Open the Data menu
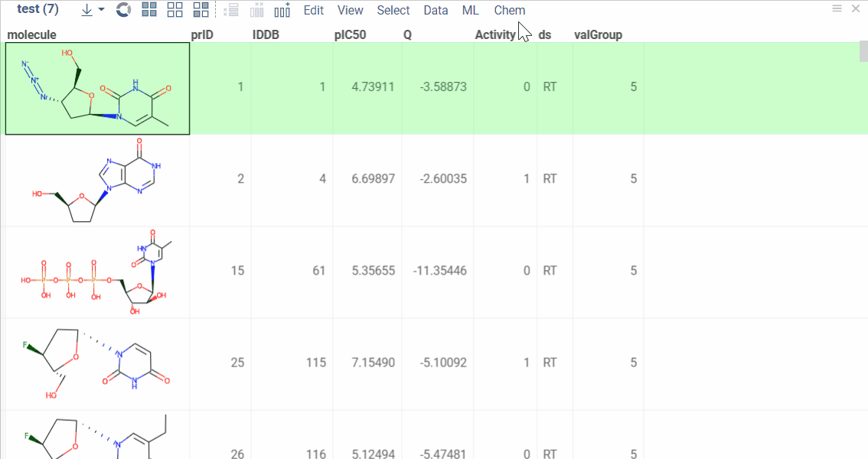This screenshot has height=459, width=868. pyautogui.click(x=436, y=11)
